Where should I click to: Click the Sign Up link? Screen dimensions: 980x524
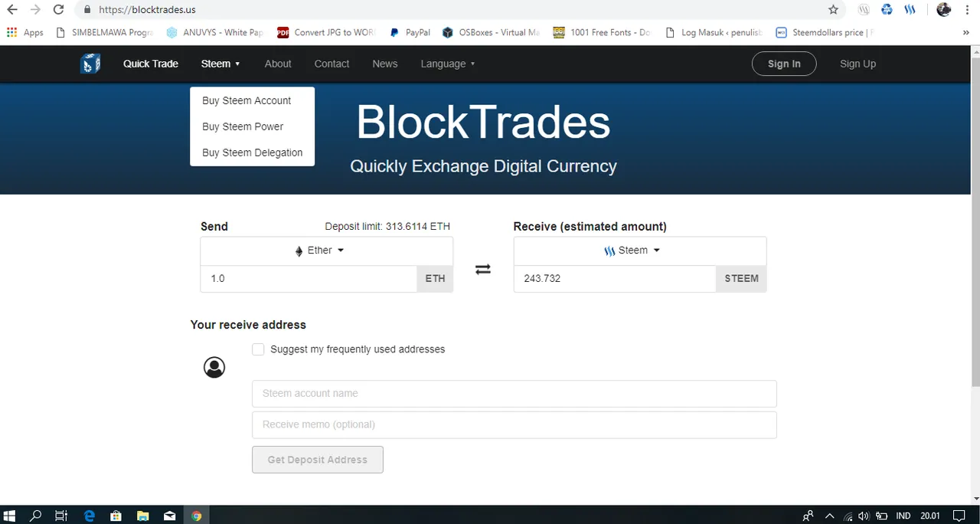(857, 64)
